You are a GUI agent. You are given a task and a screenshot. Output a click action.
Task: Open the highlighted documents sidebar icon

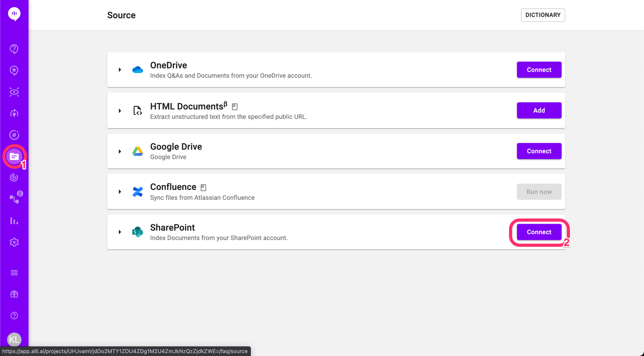tap(14, 157)
